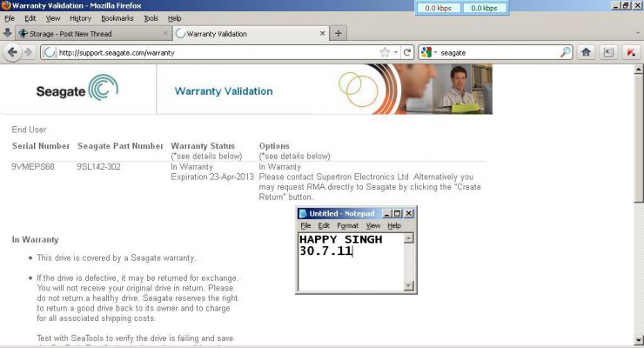Image resolution: width=644 pixels, height=348 pixels.
Task: Close the Warranty Validation tab
Action: click(x=322, y=33)
